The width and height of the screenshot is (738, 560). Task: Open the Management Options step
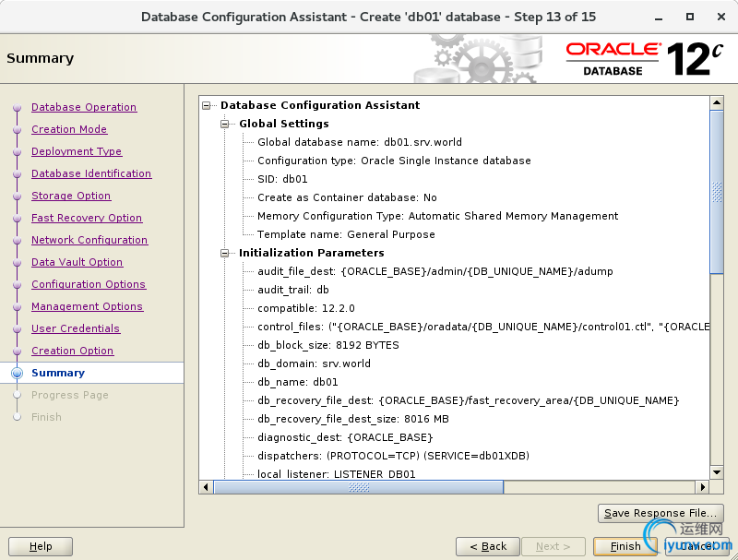87,306
